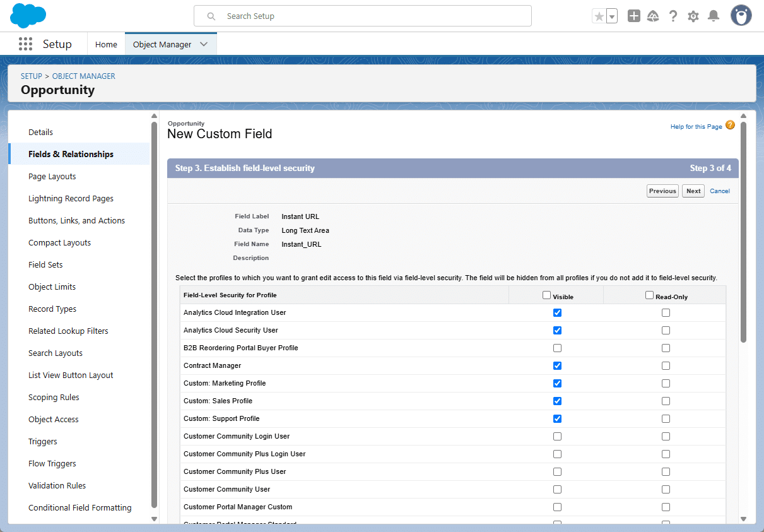
Task: View the user profile avatar
Action: coord(741,16)
